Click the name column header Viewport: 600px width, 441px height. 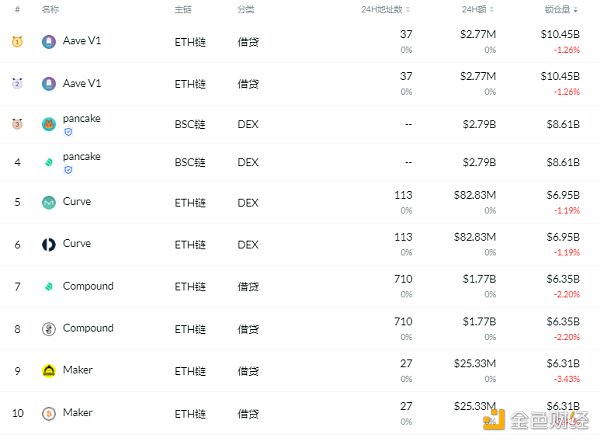[x=50, y=9]
